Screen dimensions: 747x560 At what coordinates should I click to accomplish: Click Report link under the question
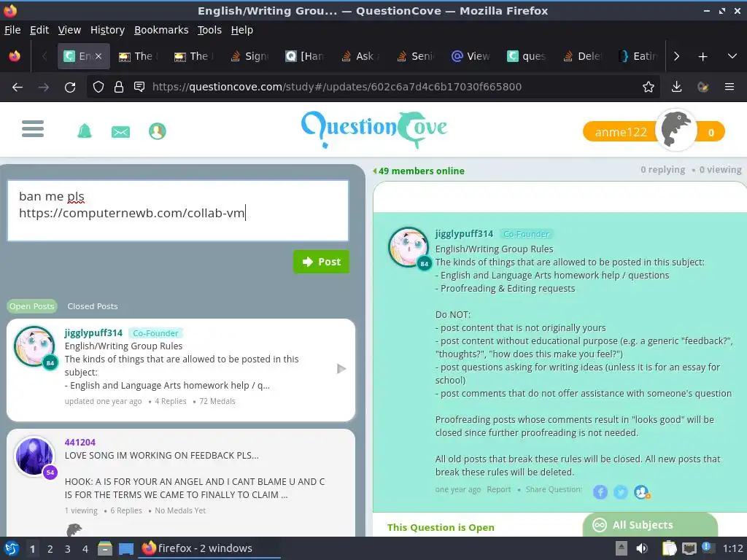pyautogui.click(x=499, y=489)
